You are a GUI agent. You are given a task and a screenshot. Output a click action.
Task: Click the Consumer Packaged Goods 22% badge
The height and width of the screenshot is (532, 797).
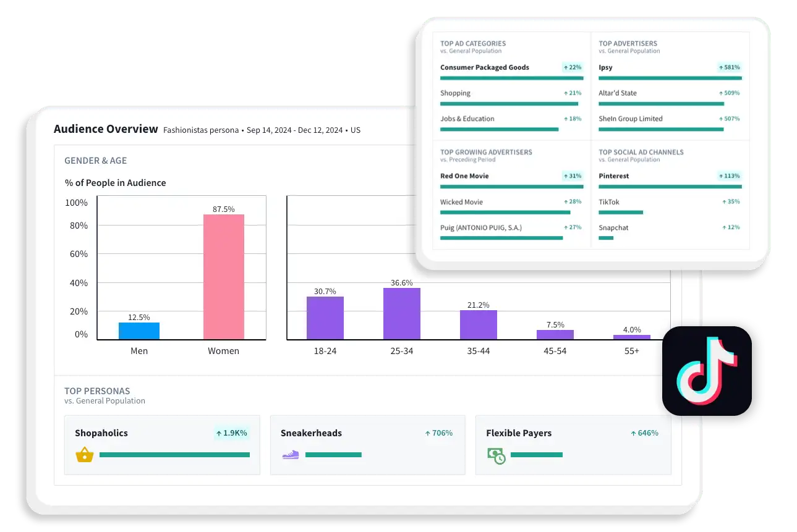(x=573, y=67)
